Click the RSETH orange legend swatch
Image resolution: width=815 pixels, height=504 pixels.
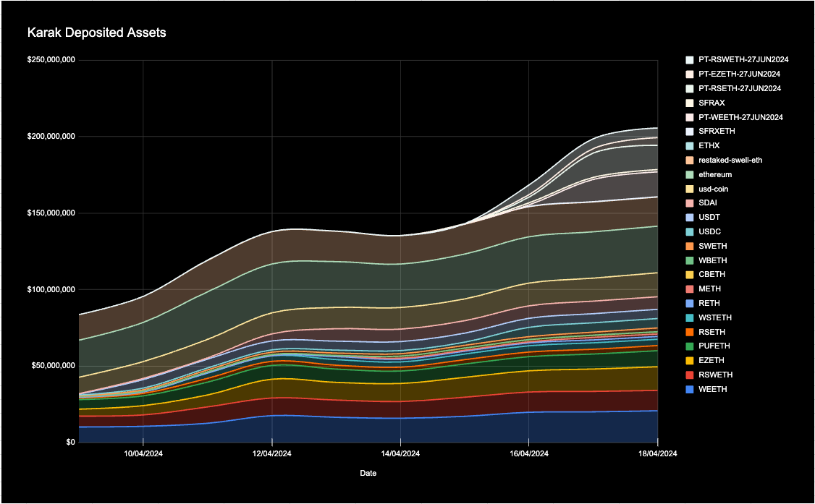click(x=690, y=332)
